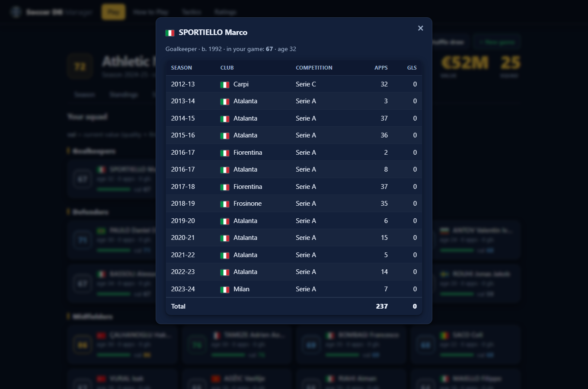Select the 2018-19 Frosinone season row
This screenshot has height=389, width=588.
coord(294,204)
